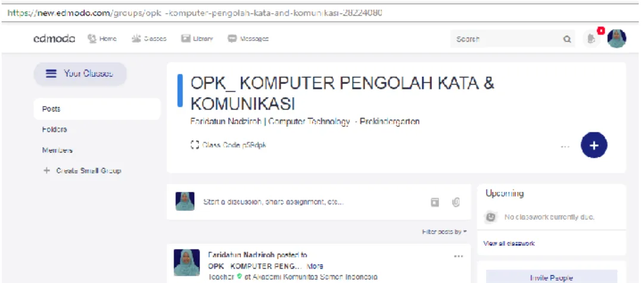This screenshot has width=644, height=283.
Task: Click More next to OPK KOMPUTER PENG...
Action: point(315,266)
